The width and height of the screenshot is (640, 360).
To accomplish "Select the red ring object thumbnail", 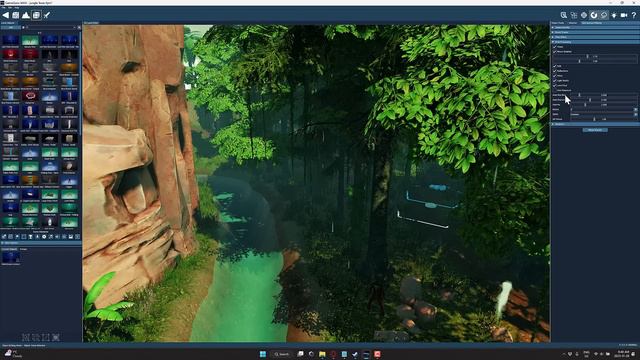I will [30, 96].
